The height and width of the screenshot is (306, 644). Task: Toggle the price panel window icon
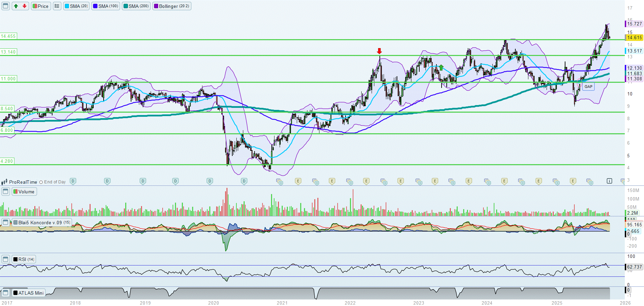(x=5, y=6)
